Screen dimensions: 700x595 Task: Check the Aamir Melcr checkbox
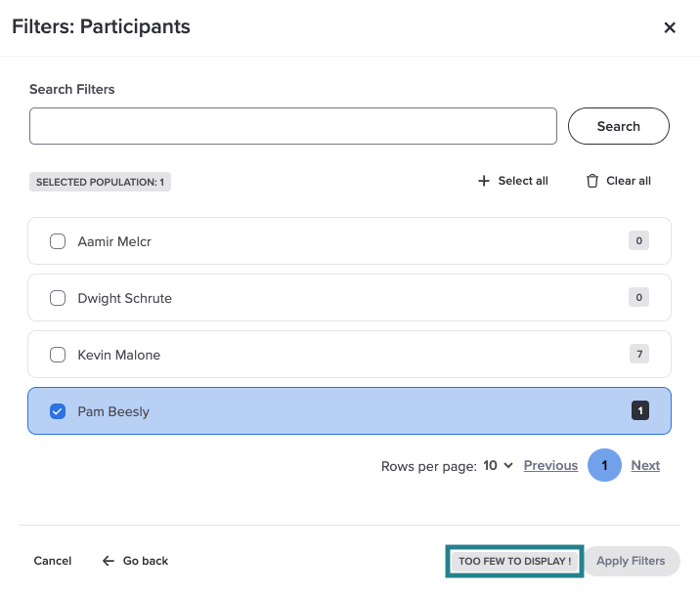point(58,241)
